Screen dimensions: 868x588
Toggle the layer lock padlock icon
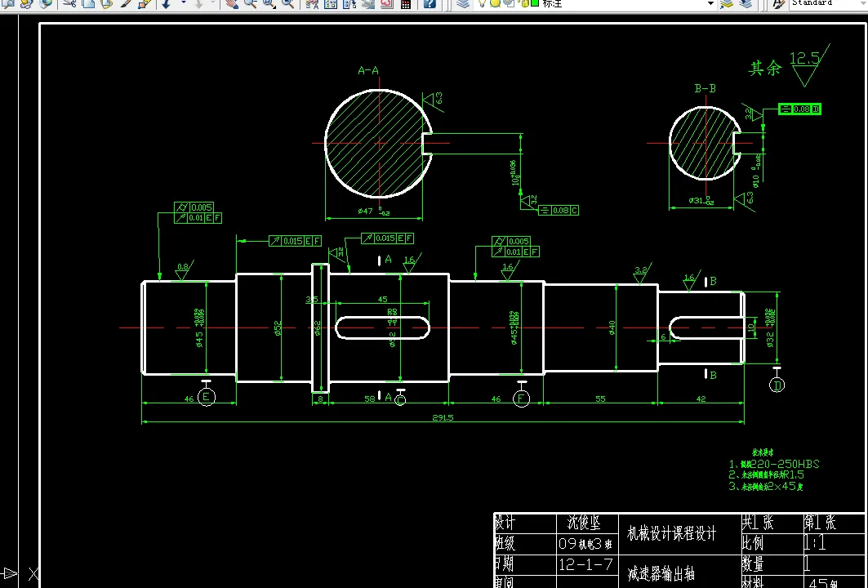tap(522, 3)
